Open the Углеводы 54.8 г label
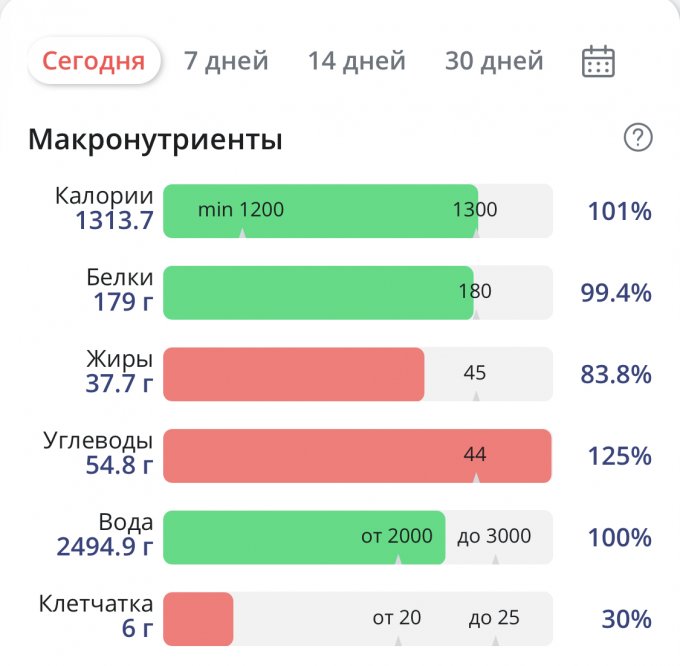 pos(98,453)
